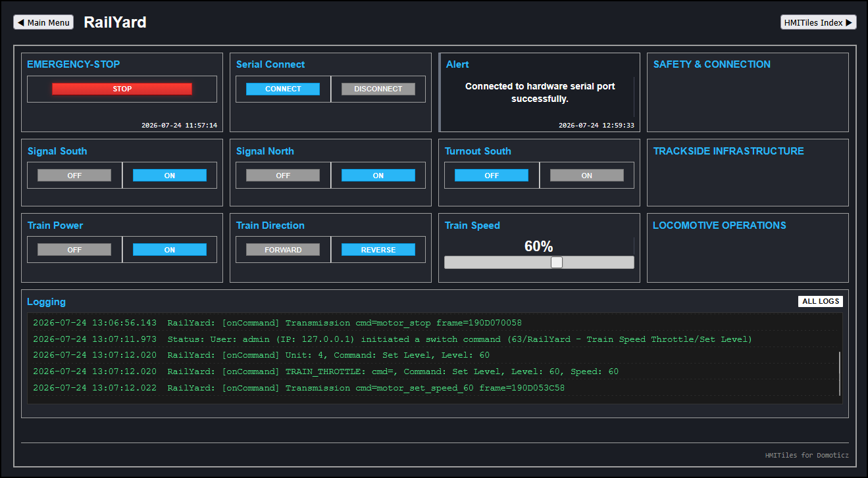The image size is (868, 478).
Task: Click the LOCOMOTIVE OPERATIONS heading
Action: [719, 226]
